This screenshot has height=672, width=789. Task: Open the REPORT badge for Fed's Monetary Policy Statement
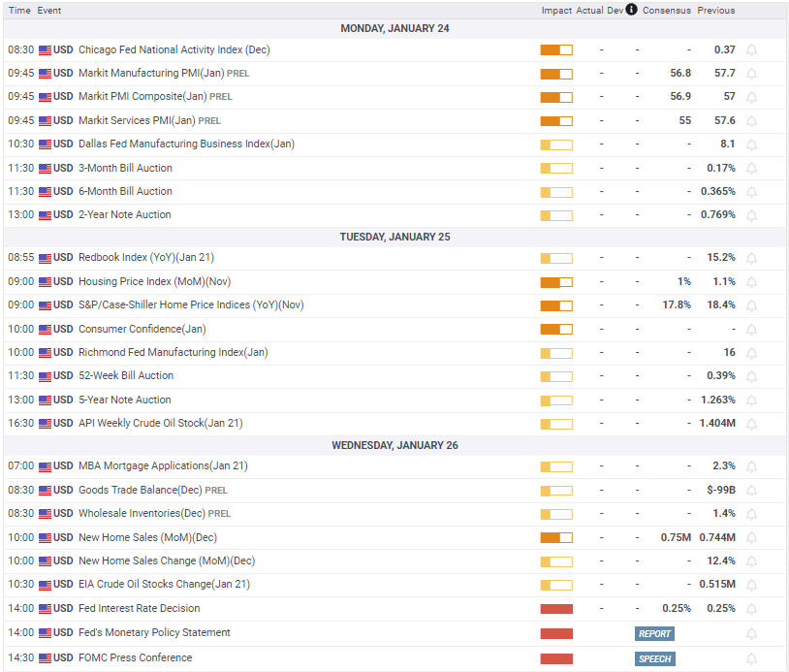coord(654,633)
